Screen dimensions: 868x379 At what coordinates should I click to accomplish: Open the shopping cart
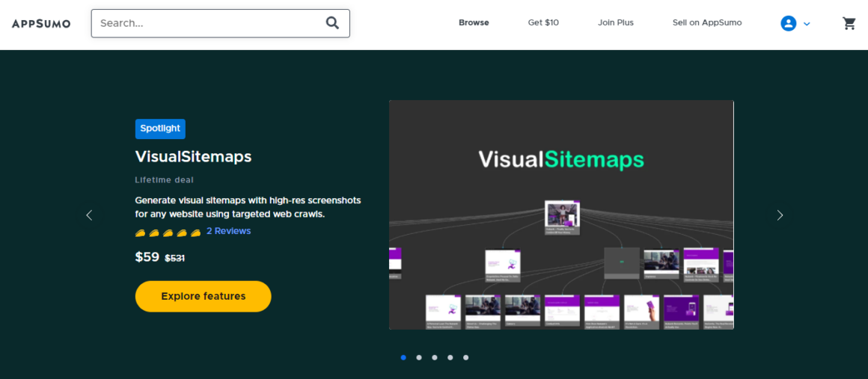[x=849, y=23]
